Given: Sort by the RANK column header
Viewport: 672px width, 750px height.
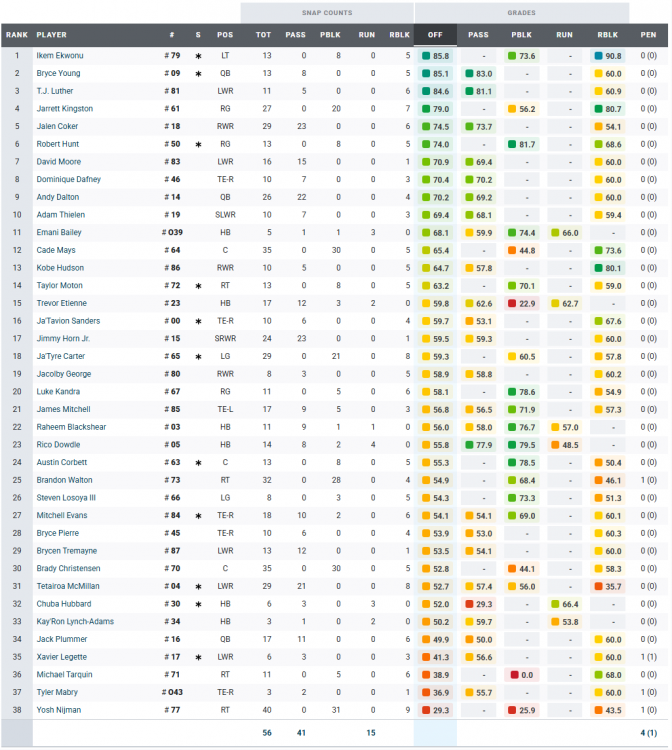Looking at the screenshot, I should 16,35.
